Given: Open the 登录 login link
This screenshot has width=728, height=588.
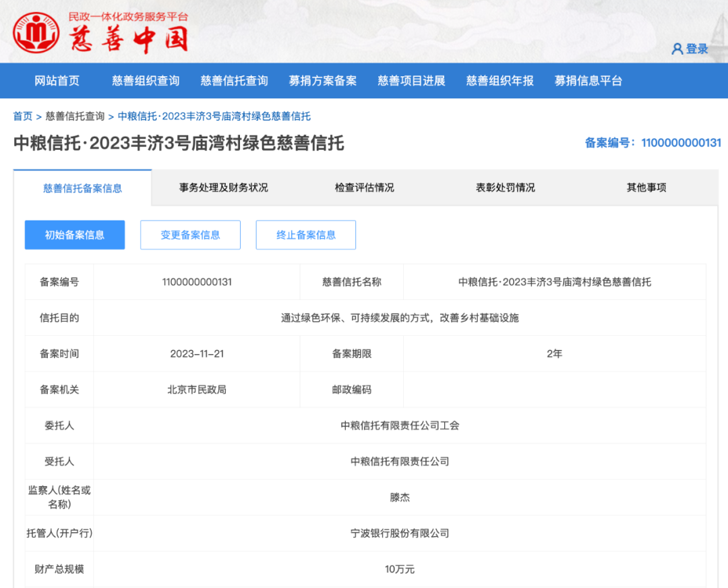Looking at the screenshot, I should coord(697,49).
